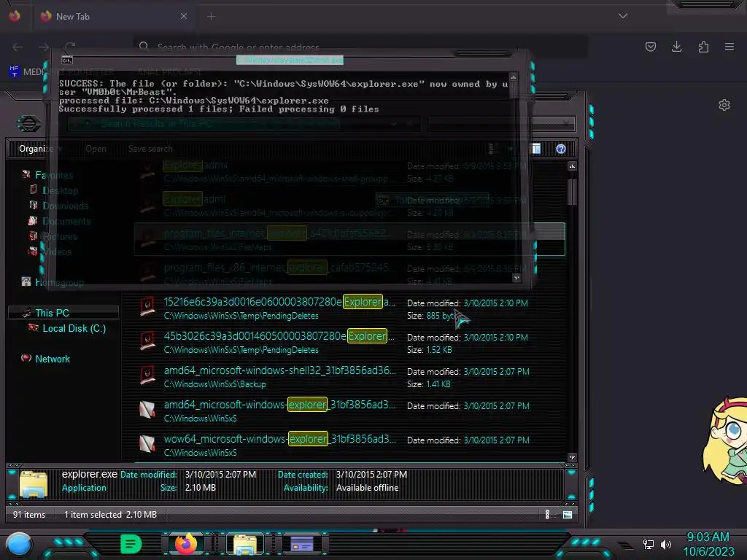The image size is (747, 560).
Task: Open new tab page settings gear
Action: coord(724,105)
